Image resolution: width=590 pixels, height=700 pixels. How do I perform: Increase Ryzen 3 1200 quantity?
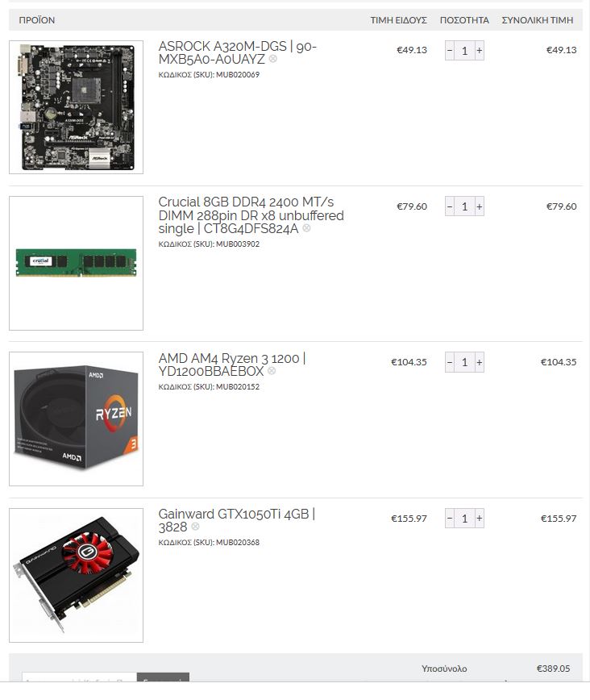tap(479, 362)
